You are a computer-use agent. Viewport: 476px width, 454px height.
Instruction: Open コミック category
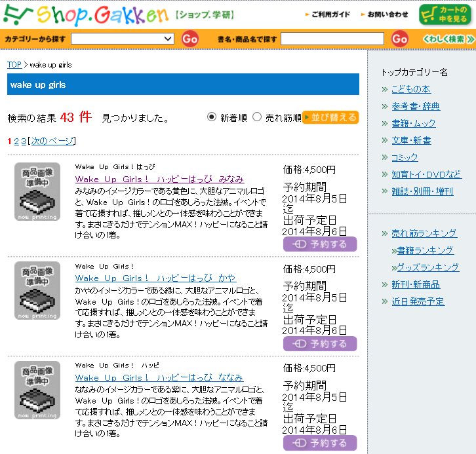405,157
